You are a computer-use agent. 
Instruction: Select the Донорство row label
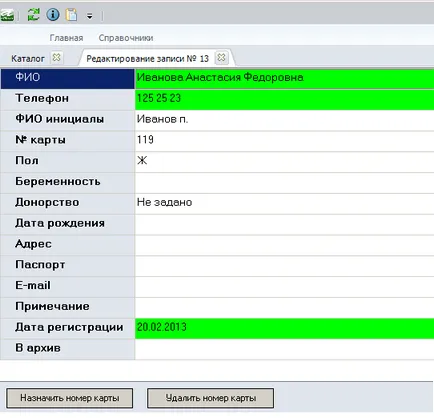click(x=67, y=203)
